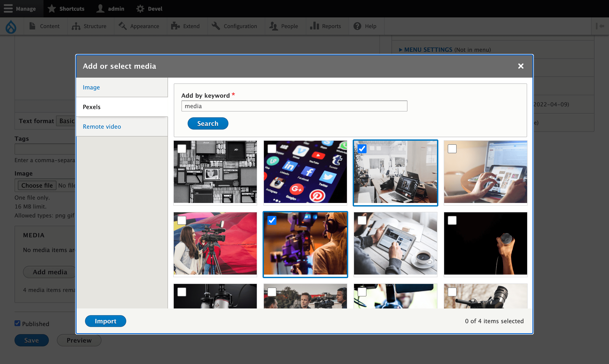Viewport: 609px width, 364px height.
Task: Click the Add by keyword text field
Action: pyautogui.click(x=294, y=106)
